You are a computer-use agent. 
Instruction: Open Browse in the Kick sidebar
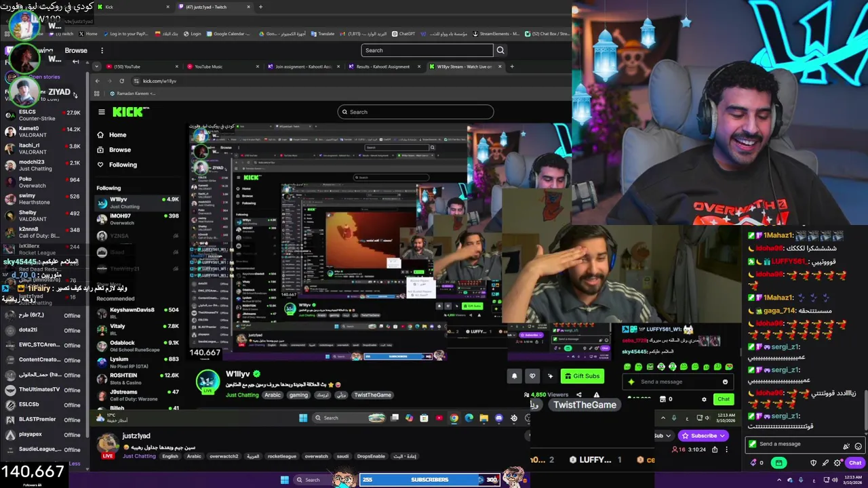click(113, 150)
